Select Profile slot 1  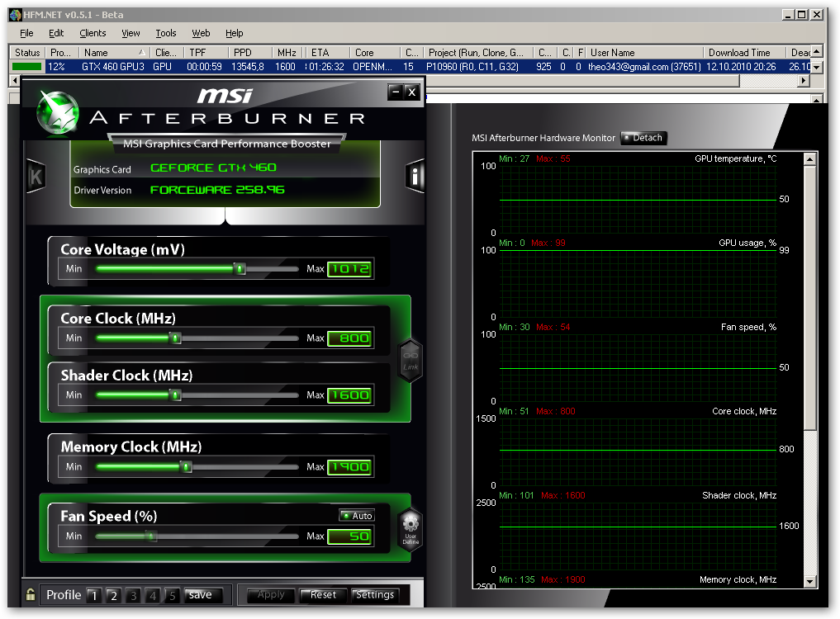click(x=94, y=595)
